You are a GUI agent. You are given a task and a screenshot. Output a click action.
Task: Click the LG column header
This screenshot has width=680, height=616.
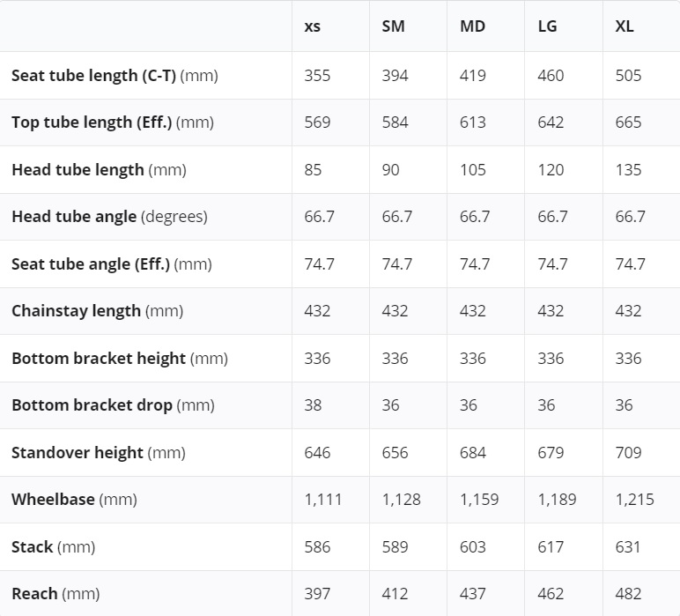(547, 26)
